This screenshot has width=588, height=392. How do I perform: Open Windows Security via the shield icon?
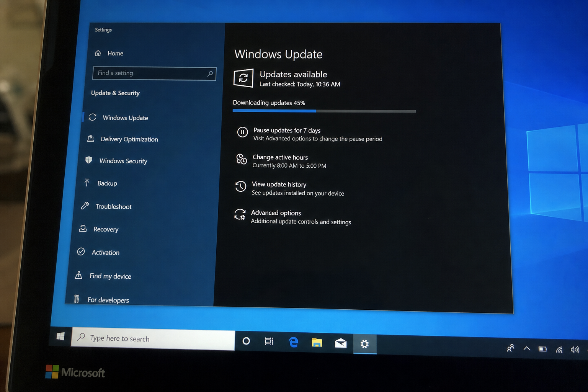[89, 160]
